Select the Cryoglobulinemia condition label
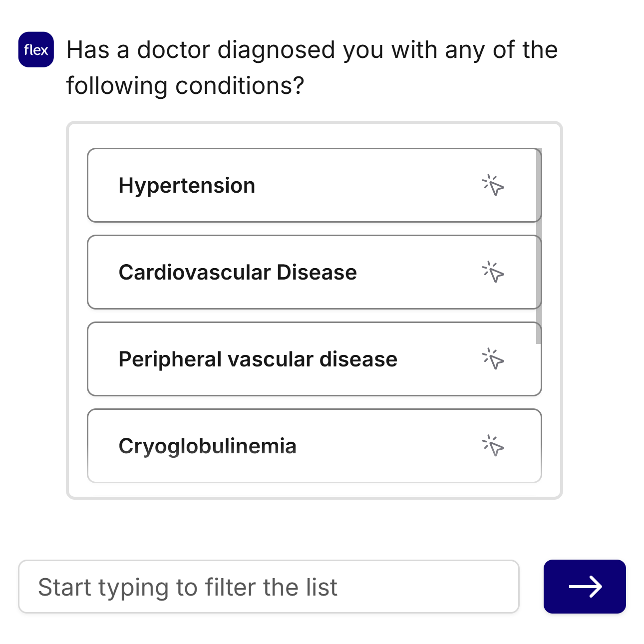 pos(207,446)
